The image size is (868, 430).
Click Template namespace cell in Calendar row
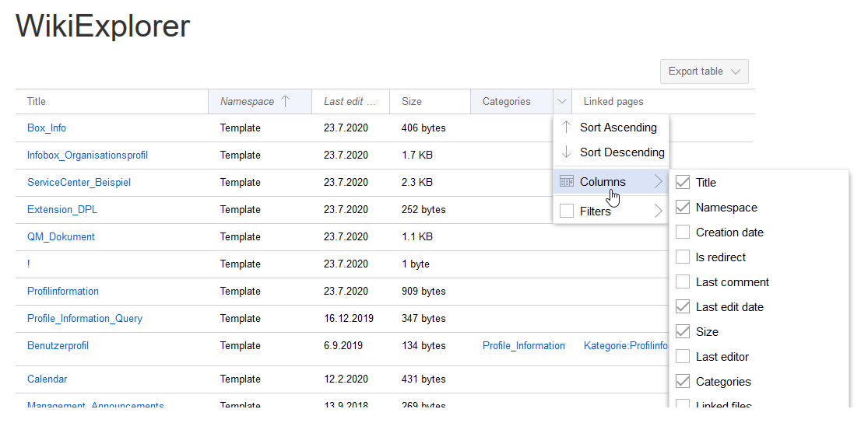click(241, 379)
